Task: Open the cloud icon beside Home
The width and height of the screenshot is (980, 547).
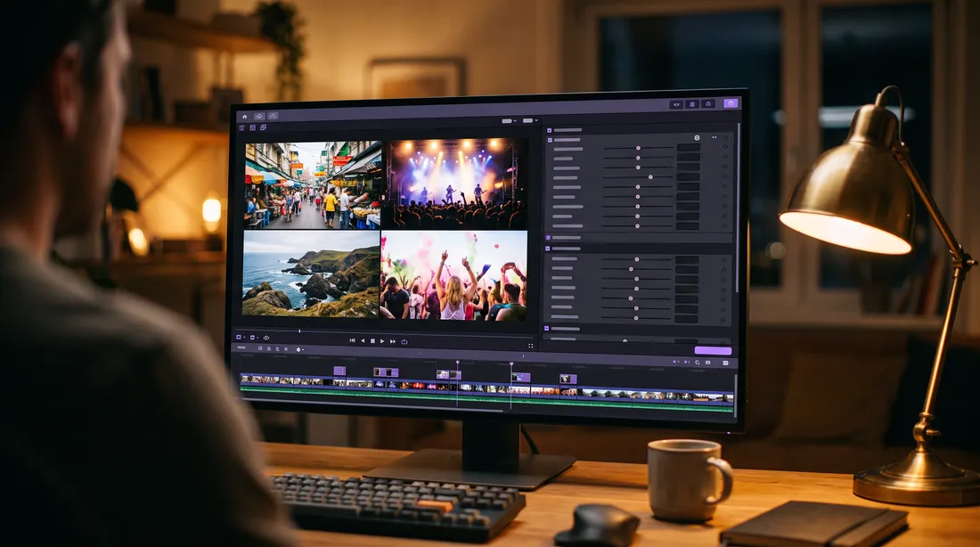Action: [x=258, y=117]
